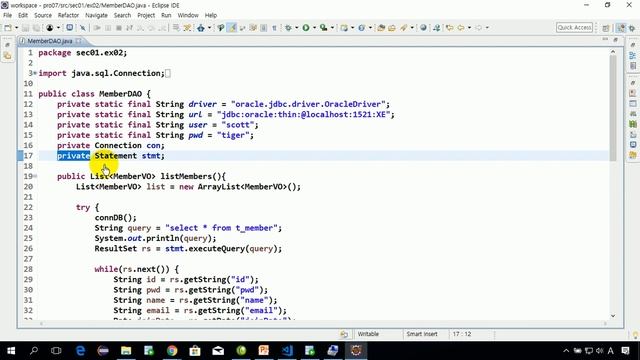Viewport: 640px width, 360px height.
Task: Click the Search flashlight toolbar icon
Action: tap(404, 28)
